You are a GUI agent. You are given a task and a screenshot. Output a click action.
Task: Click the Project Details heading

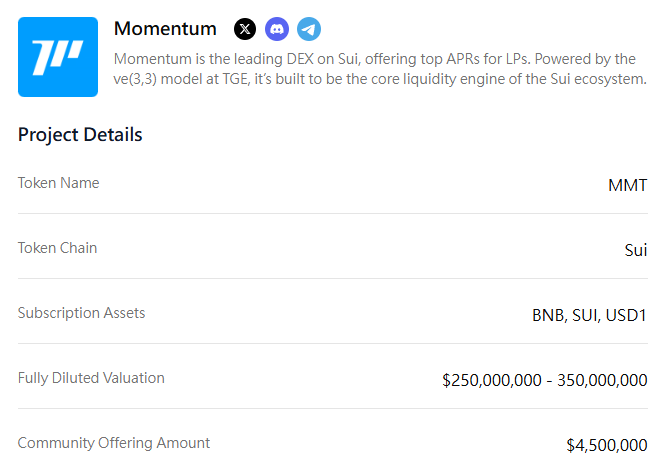tap(80, 135)
